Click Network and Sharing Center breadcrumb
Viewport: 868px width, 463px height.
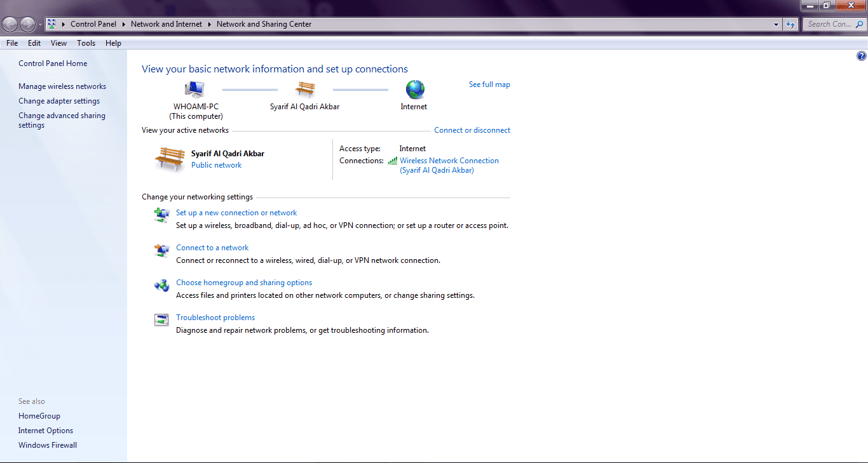tap(264, 24)
